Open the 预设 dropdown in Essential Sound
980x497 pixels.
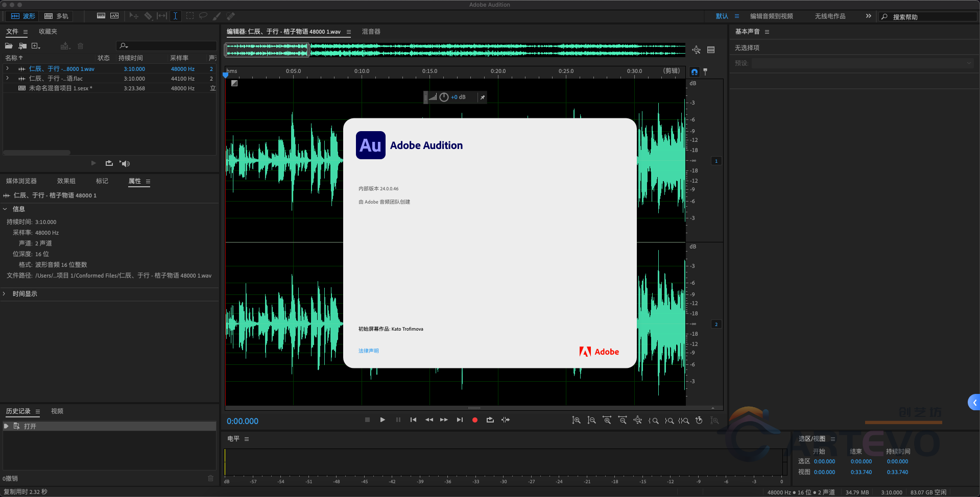click(863, 63)
